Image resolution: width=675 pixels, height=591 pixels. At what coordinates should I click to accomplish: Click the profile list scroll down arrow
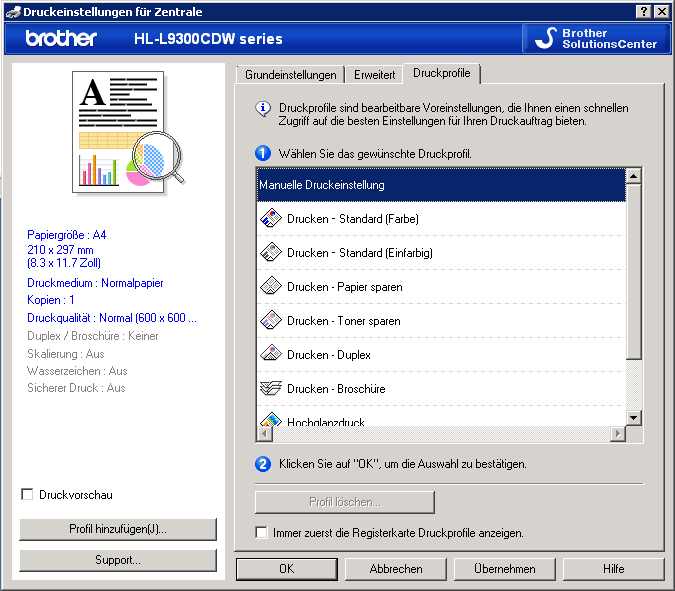634,417
